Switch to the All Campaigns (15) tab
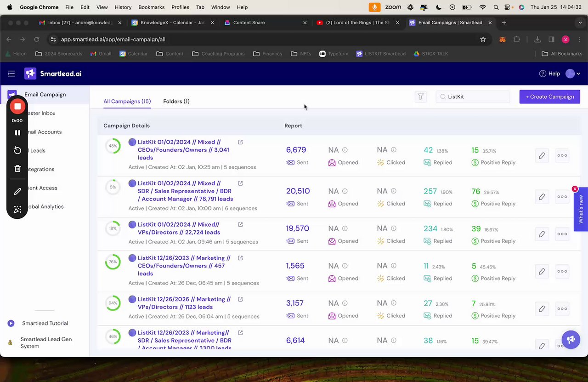The width and height of the screenshot is (588, 382). pos(127,101)
